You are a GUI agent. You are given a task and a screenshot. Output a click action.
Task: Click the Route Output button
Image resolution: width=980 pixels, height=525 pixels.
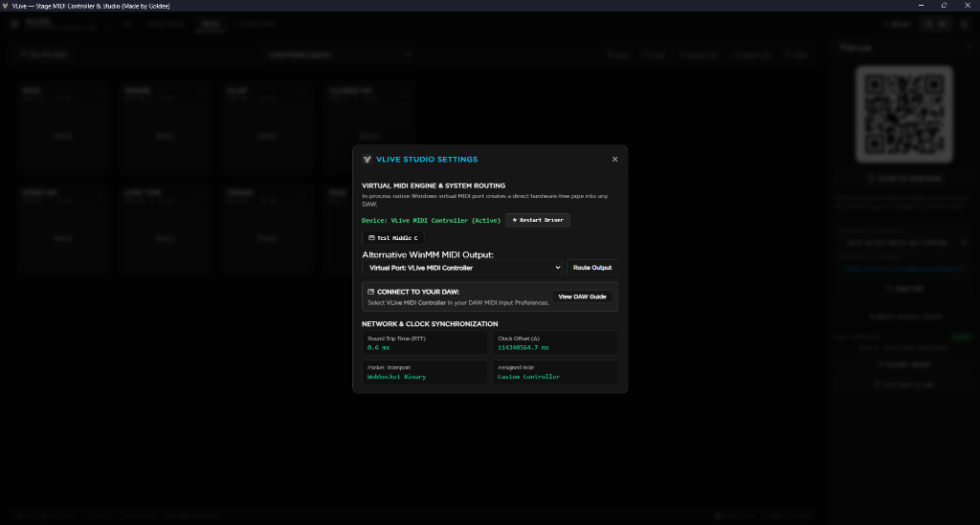pos(592,268)
